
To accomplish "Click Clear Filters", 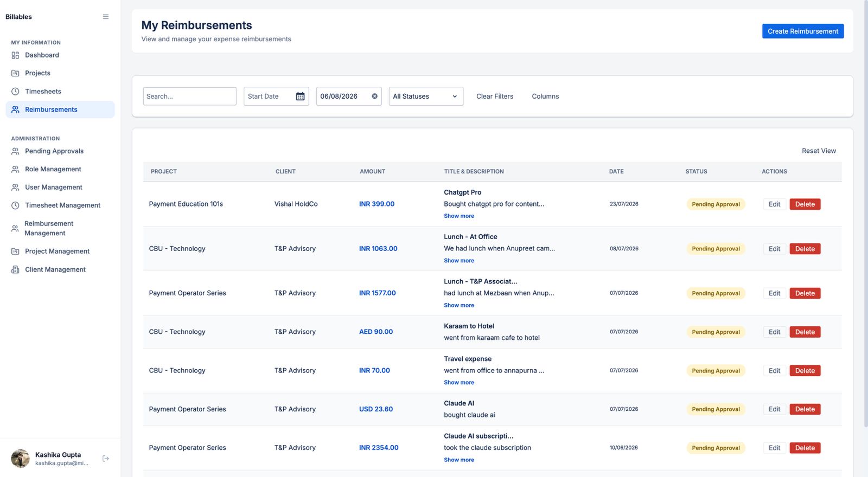I will click(x=495, y=96).
